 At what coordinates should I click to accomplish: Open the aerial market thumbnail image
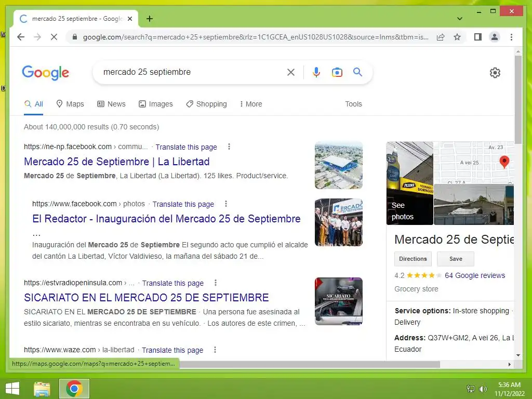[339, 165]
